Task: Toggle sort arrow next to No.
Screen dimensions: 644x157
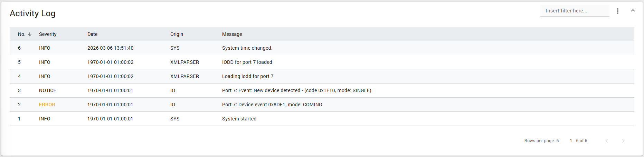Action: point(30,34)
